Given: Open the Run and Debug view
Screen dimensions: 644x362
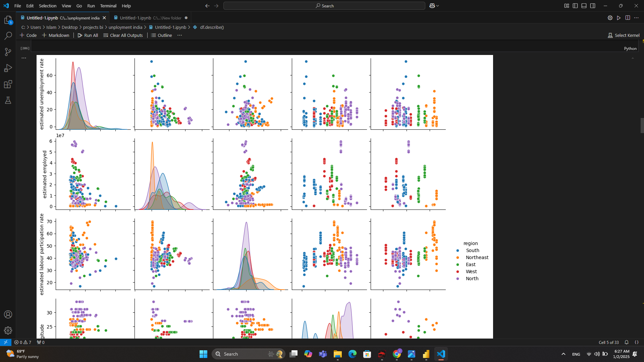Looking at the screenshot, I should pyautogui.click(x=8, y=68).
